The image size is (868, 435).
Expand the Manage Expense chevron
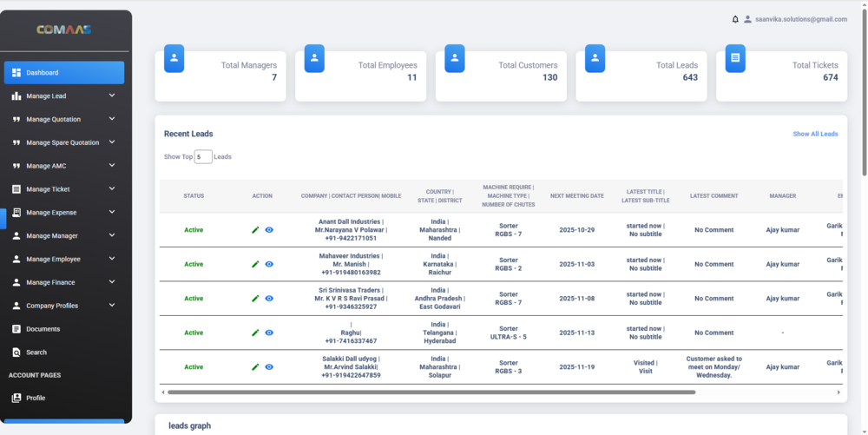[x=112, y=211]
